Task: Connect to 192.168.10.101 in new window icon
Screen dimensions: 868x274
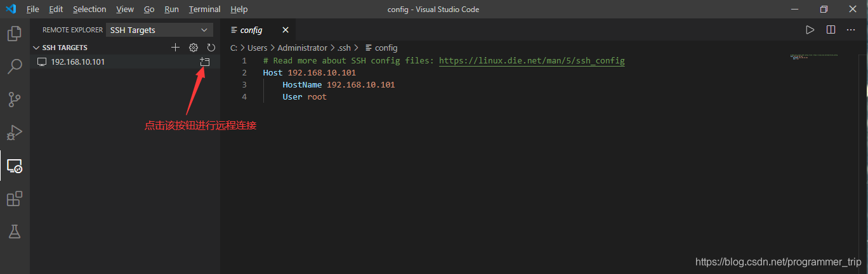Action: 204,62
